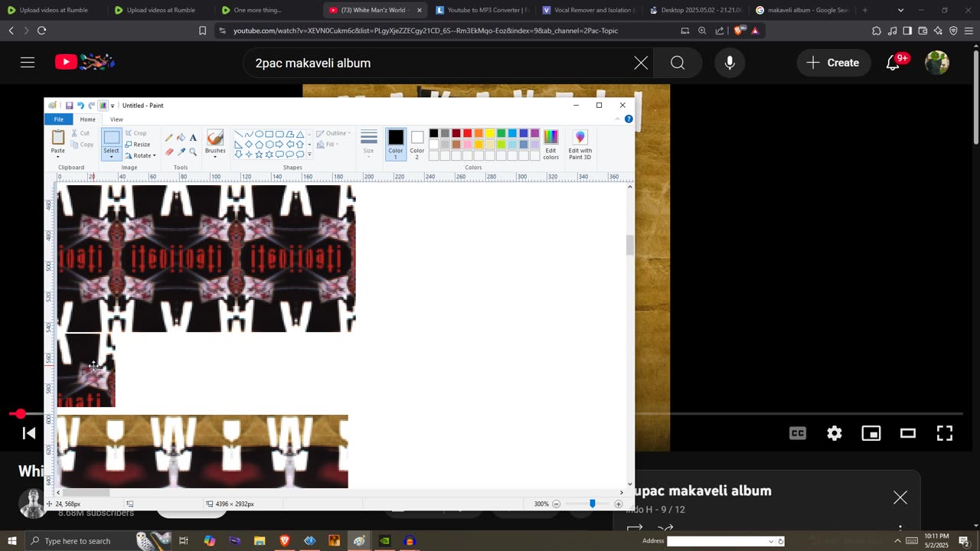Close the 2pac makaveli album playlist panel

[900, 498]
